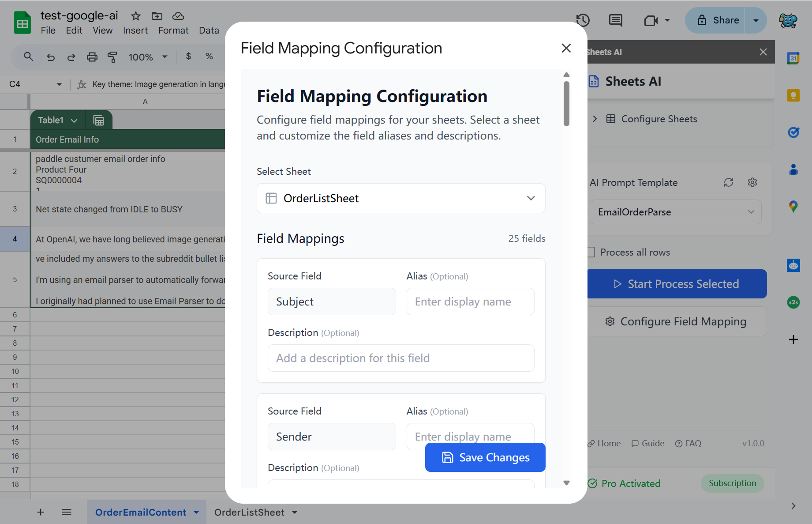The width and height of the screenshot is (812, 524).
Task: Open the comment history panel
Action: [x=615, y=20]
